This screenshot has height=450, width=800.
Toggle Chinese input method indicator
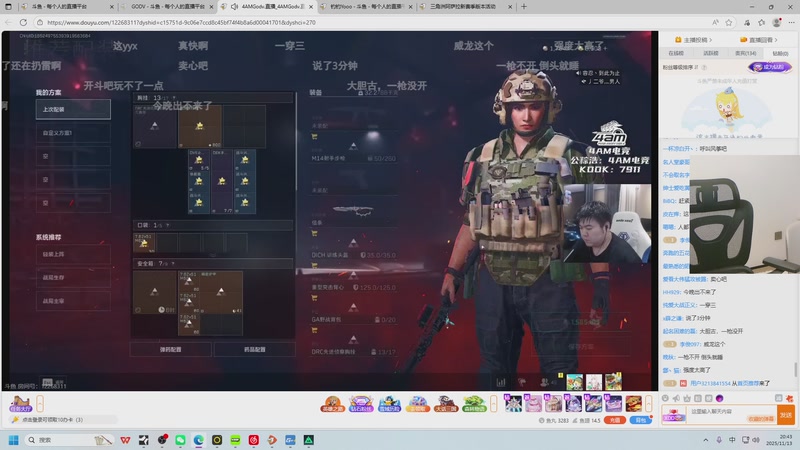(x=732, y=440)
